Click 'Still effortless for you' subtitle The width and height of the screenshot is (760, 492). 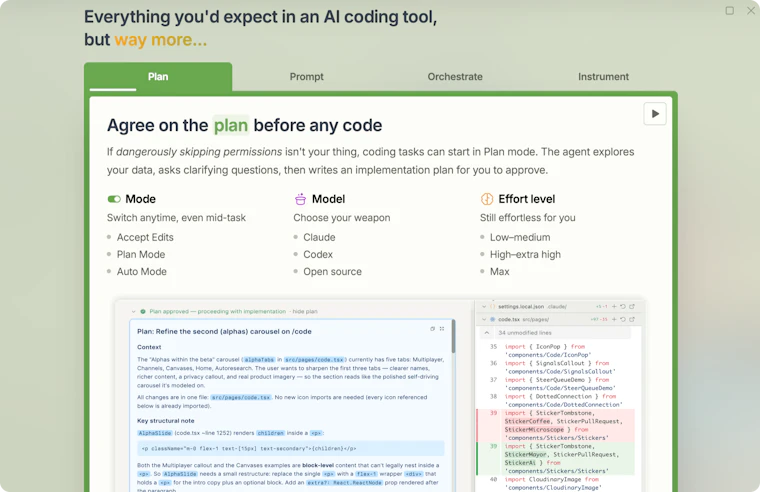click(528, 218)
